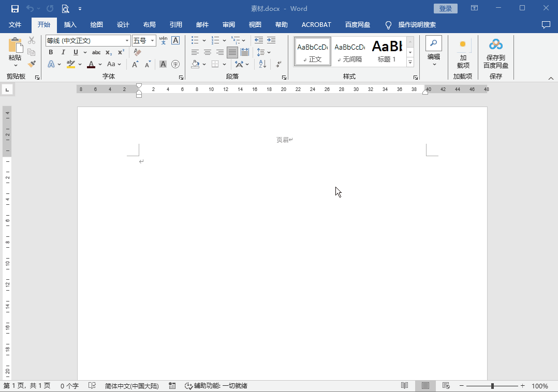558x392 pixels.
Task: Click the Clear All Formatting eraser icon
Action: point(137,52)
